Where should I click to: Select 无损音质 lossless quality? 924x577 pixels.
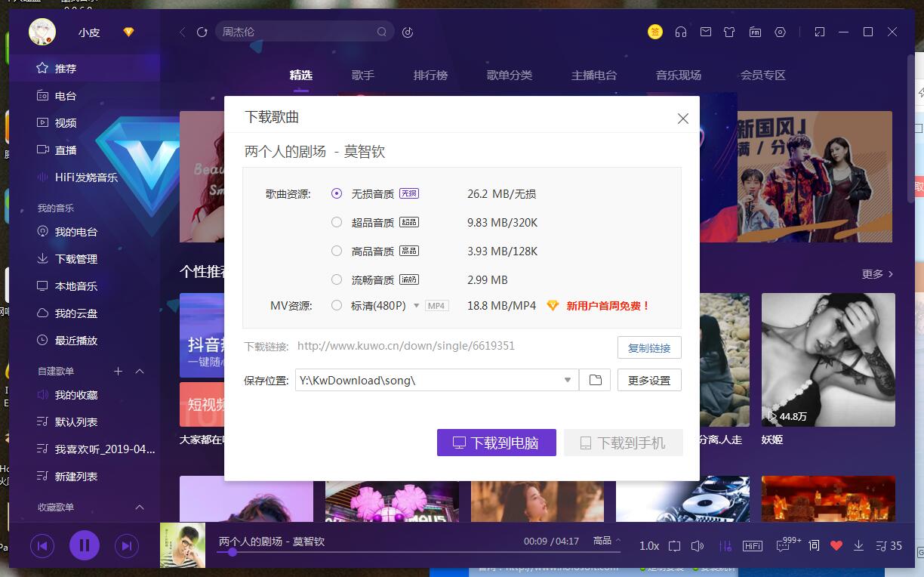(x=337, y=193)
